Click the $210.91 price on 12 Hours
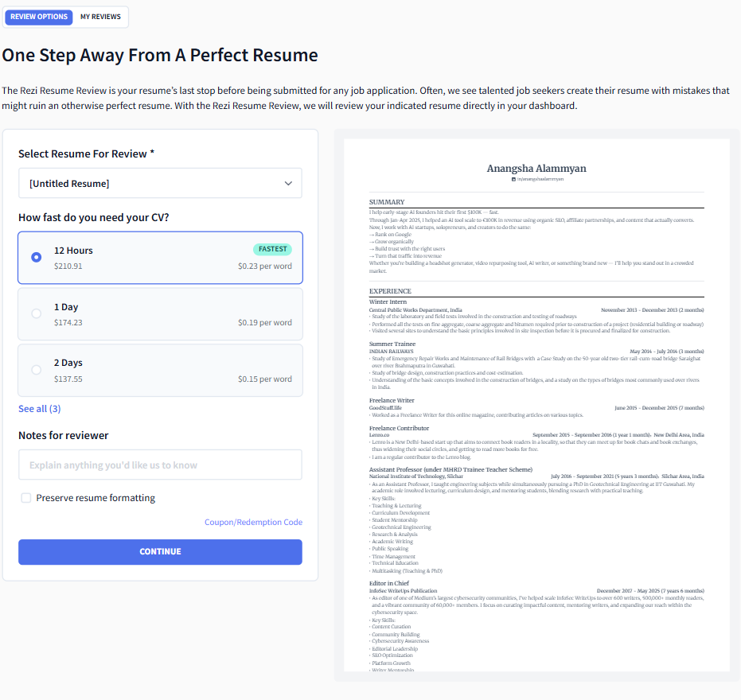The width and height of the screenshot is (741, 700). [x=68, y=266]
